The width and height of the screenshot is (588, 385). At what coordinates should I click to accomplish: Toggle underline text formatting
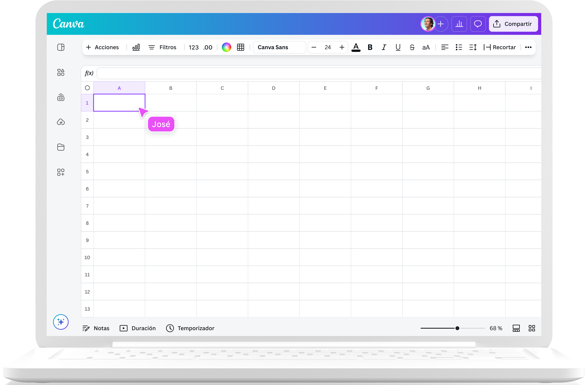click(x=398, y=47)
